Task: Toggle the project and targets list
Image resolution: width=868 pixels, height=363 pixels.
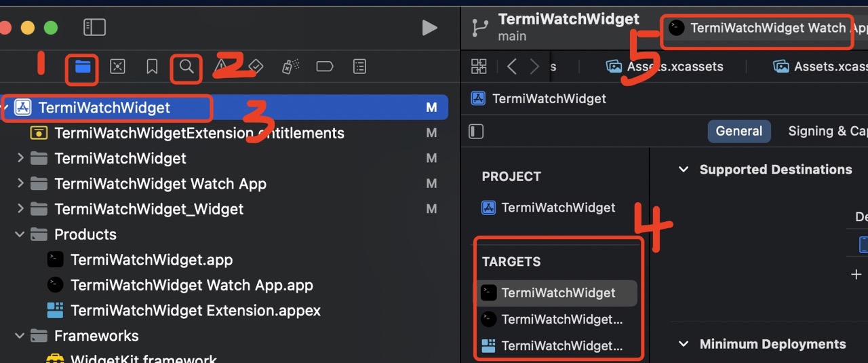Action: pos(476,131)
